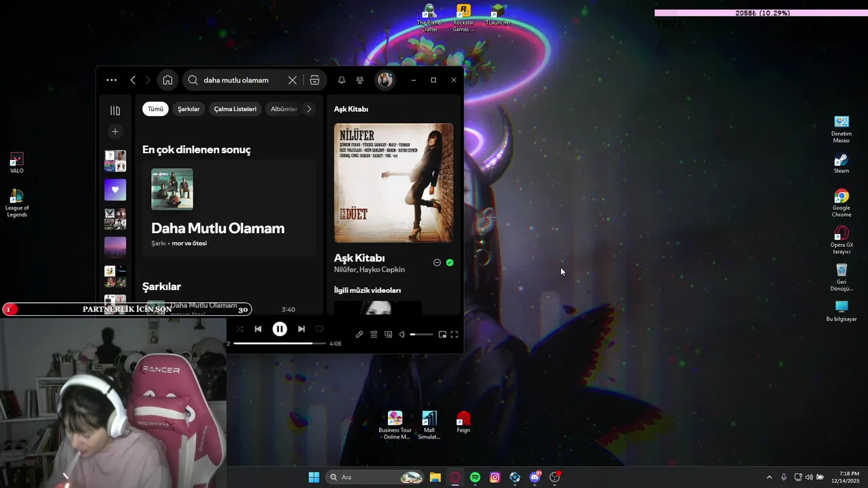The height and width of the screenshot is (488, 868).
Task: Open the Denetim Masası desktop icon
Action: [842, 129]
